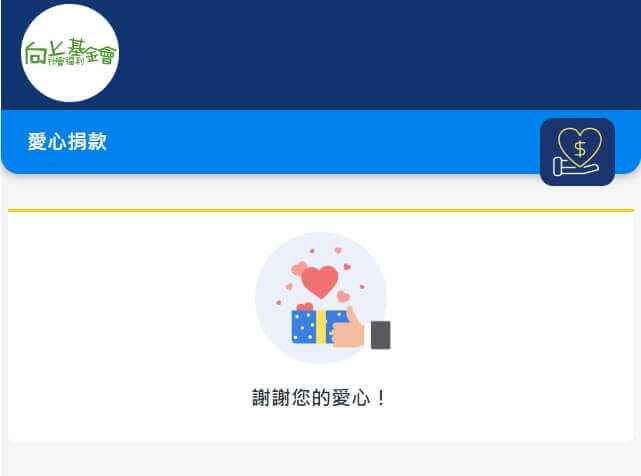The image size is (641, 476).
Task: Click the blue polka-dot gift box
Action: pos(319,327)
